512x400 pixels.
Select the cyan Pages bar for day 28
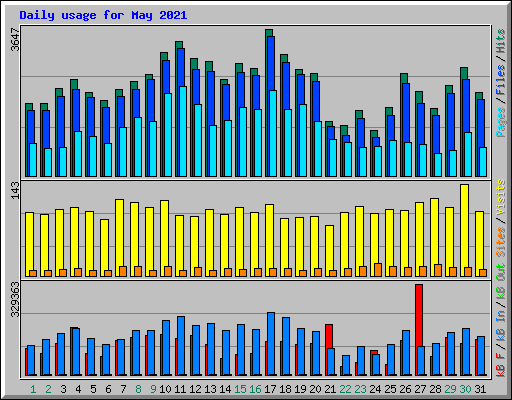tap(438, 165)
